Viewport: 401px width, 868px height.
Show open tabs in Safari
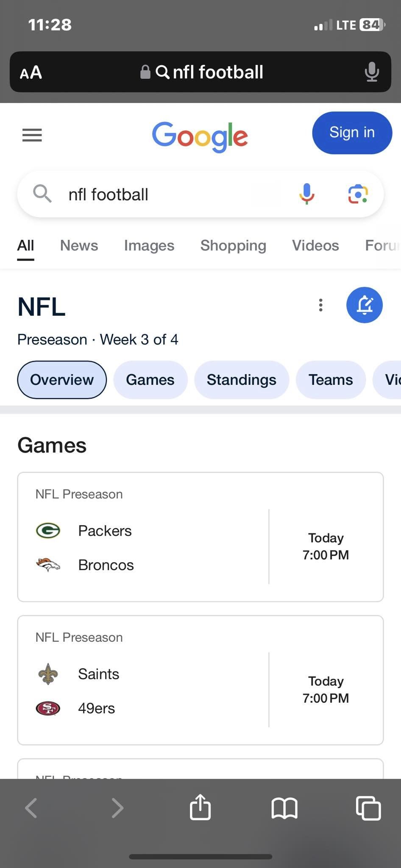(x=368, y=808)
